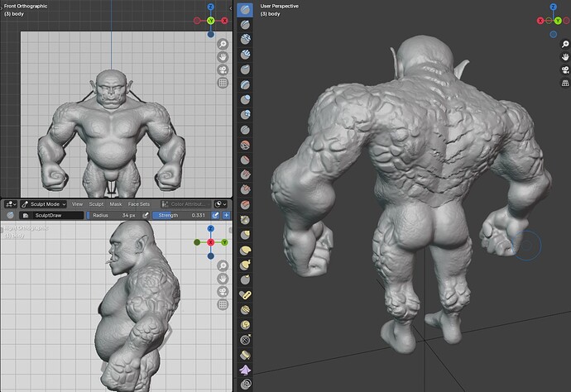Click pan hand icon in Front Orthographic viewport
Image resolution: width=571 pixels, height=392 pixels.
tap(223, 57)
